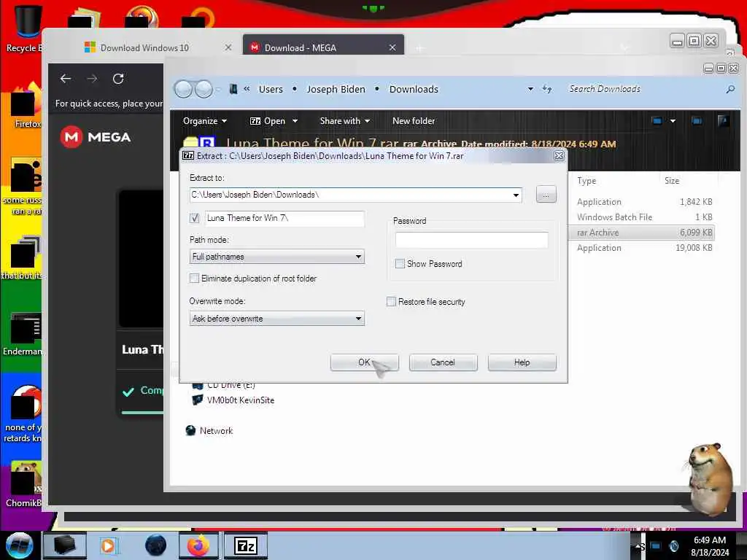Close the Download Windows 10 tab

[x=228, y=47]
